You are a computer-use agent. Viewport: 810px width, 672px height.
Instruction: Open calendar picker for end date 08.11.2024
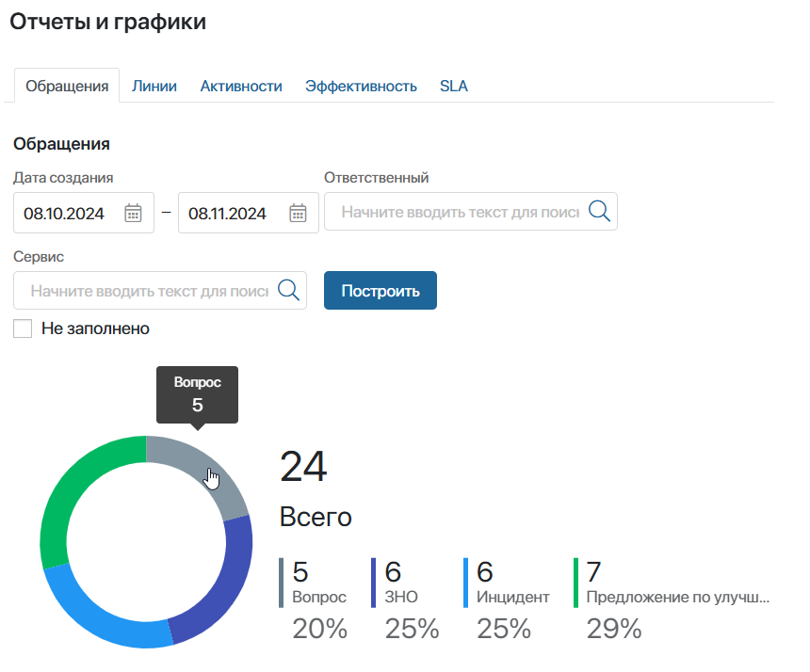pyautogui.click(x=298, y=212)
